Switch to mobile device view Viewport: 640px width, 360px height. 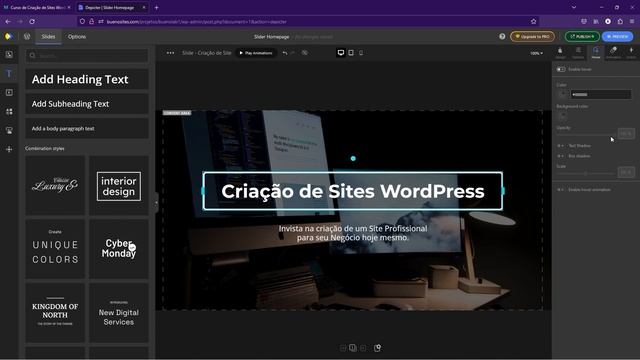(x=361, y=53)
